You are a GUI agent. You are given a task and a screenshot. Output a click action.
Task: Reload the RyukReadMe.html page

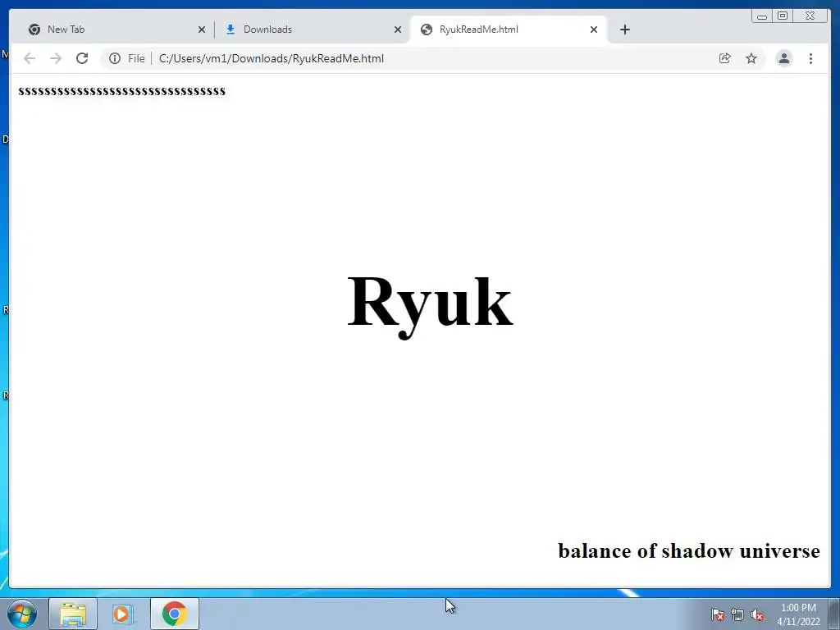coord(82,58)
